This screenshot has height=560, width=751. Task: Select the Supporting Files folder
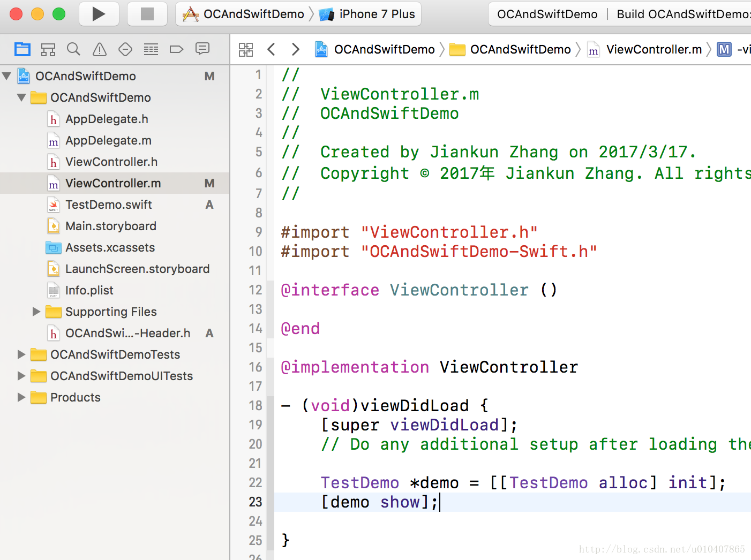point(115,312)
